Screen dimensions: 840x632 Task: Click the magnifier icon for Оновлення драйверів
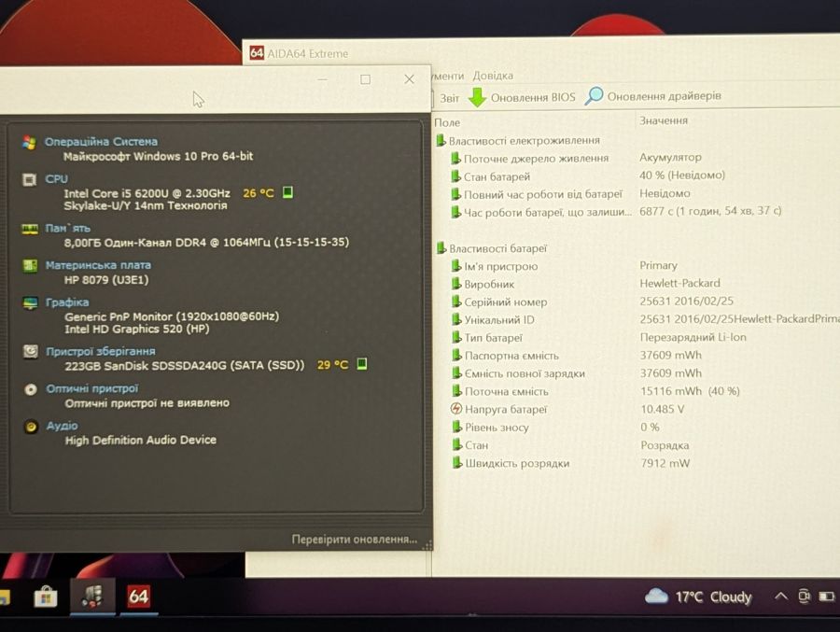(594, 96)
